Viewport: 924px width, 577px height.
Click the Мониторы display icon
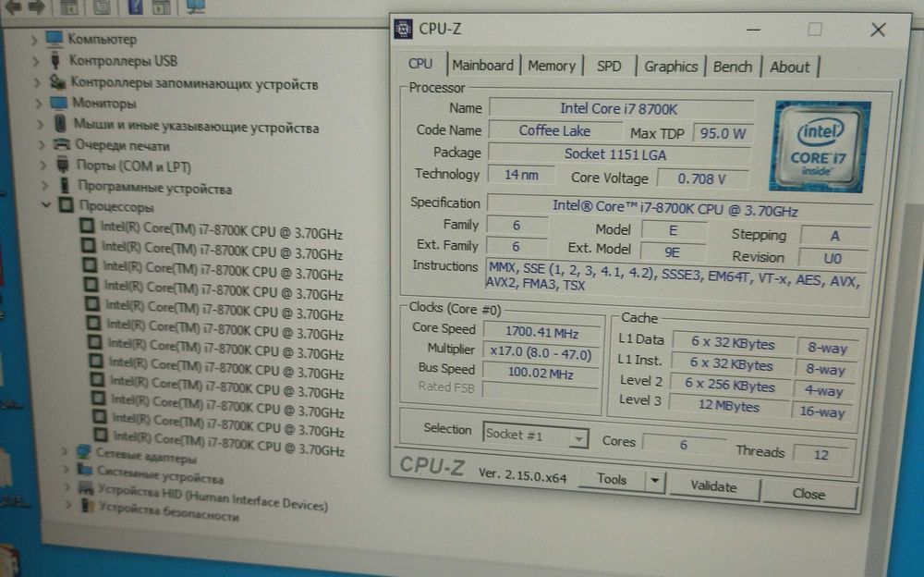(x=59, y=103)
